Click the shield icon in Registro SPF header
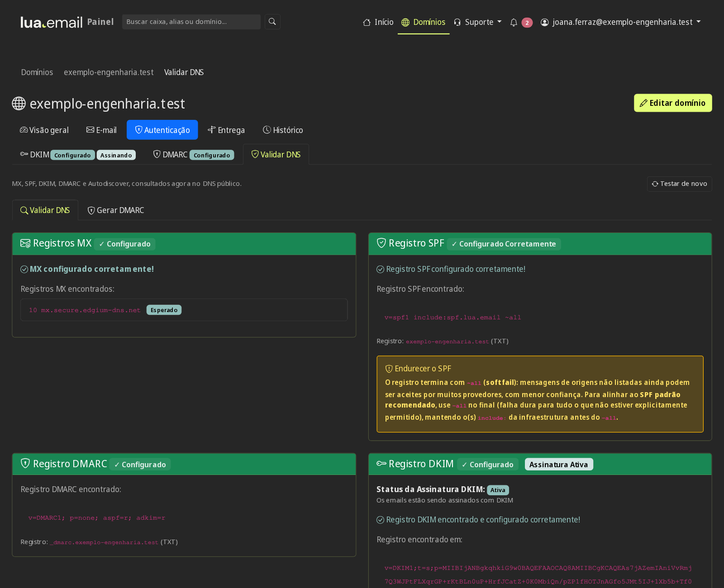 point(381,243)
